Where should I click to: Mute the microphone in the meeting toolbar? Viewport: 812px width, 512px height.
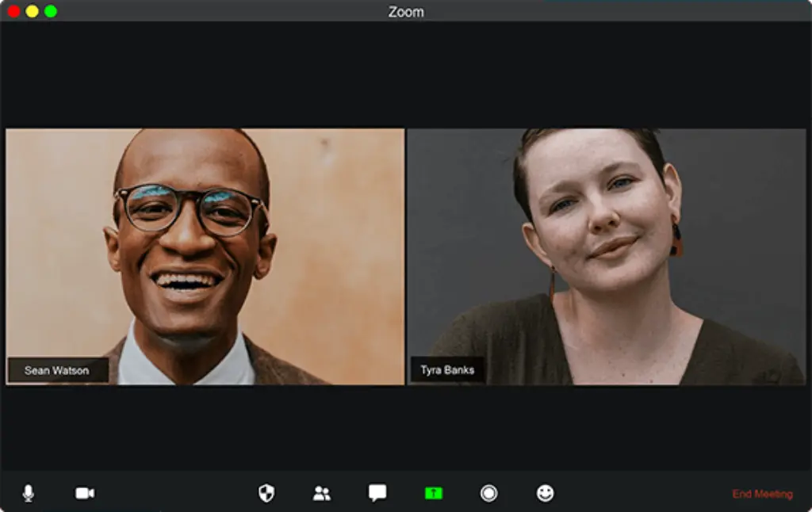click(29, 494)
